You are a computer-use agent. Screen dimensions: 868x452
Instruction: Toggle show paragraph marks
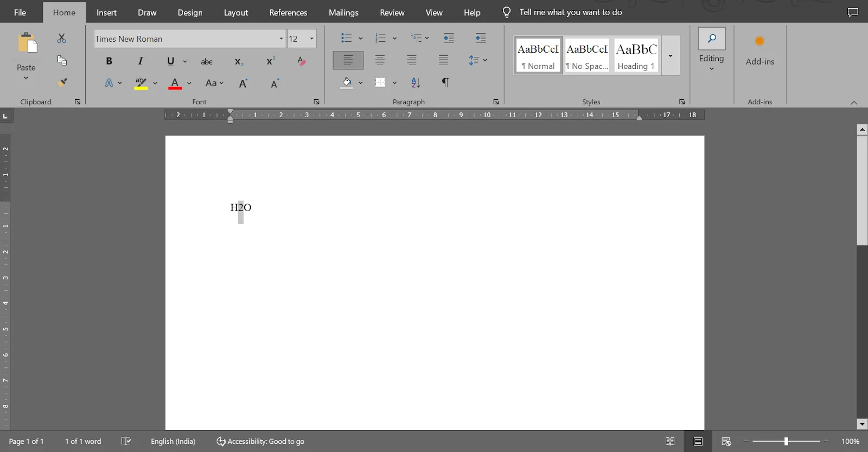pos(445,82)
